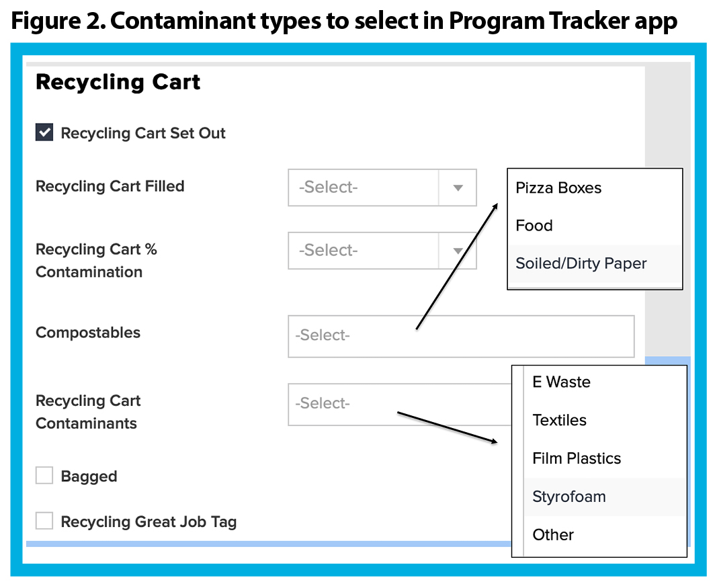Expand the Recycling Cart % Contamination arrow
The image size is (717, 588).
pyautogui.click(x=458, y=251)
